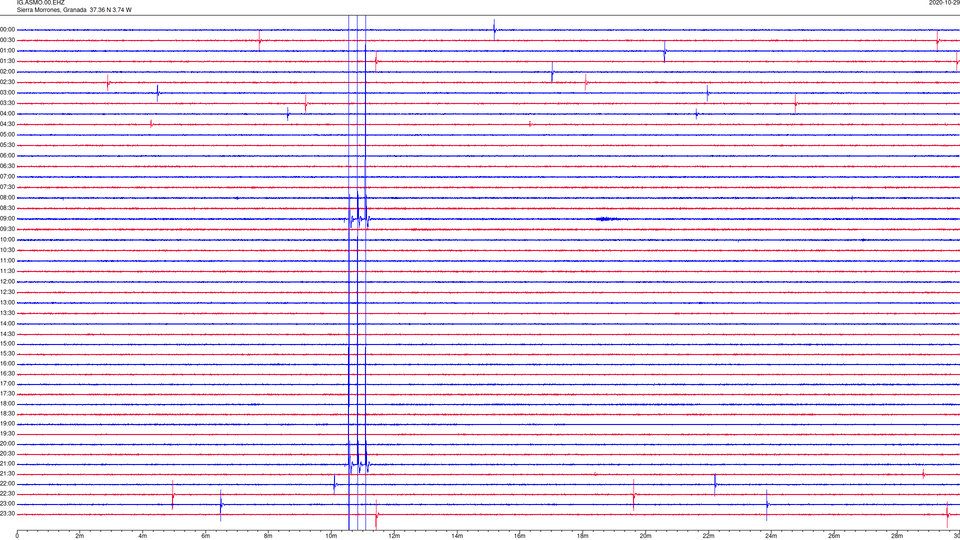Image resolution: width=960 pixels, height=540 pixels.
Task: Select the 04:30 time label
Action: [x=7, y=124]
